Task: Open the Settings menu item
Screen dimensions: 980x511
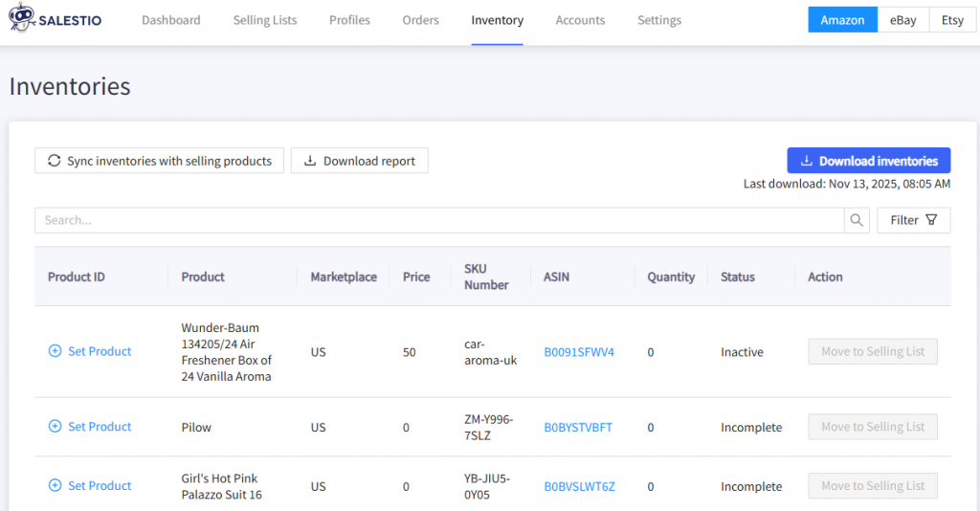Action: (x=659, y=20)
